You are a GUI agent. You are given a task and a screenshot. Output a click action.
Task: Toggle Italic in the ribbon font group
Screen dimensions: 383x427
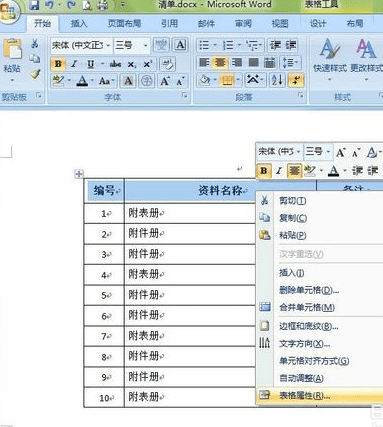click(74, 64)
